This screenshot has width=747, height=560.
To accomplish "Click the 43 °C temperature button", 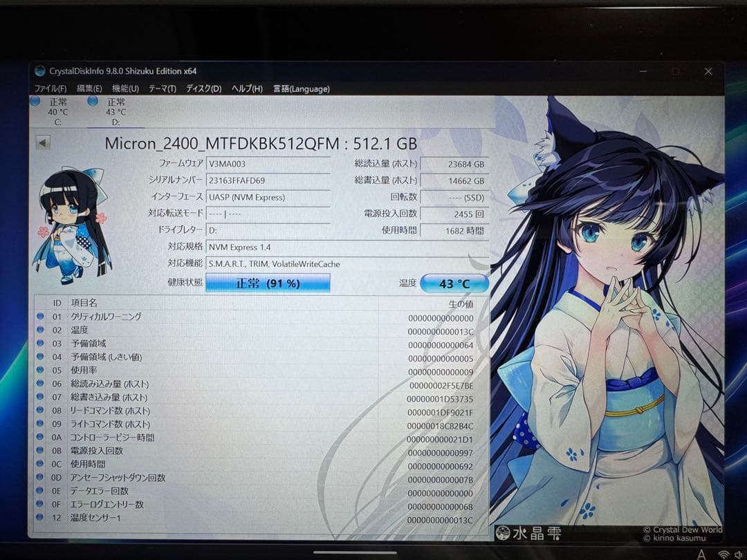I will pos(454,283).
